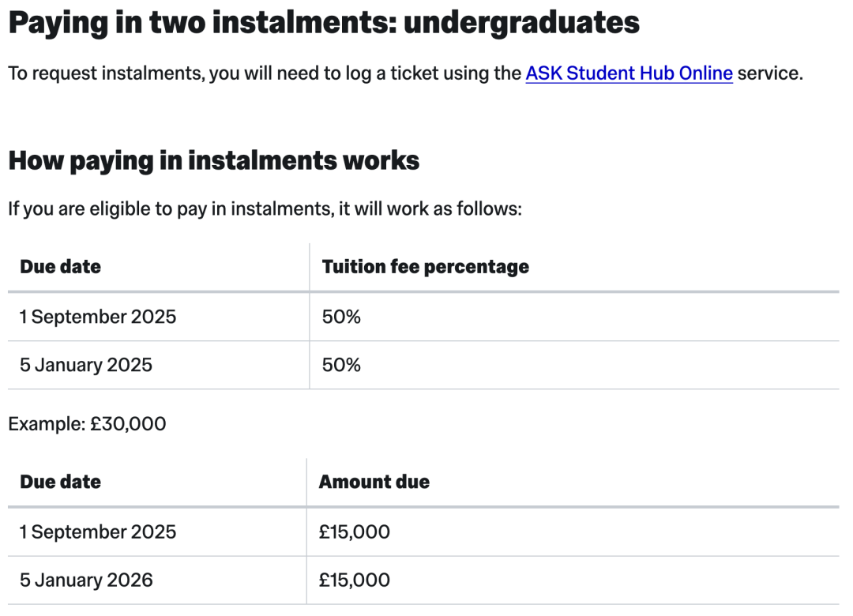Click the "Amount due" column header

tap(374, 482)
